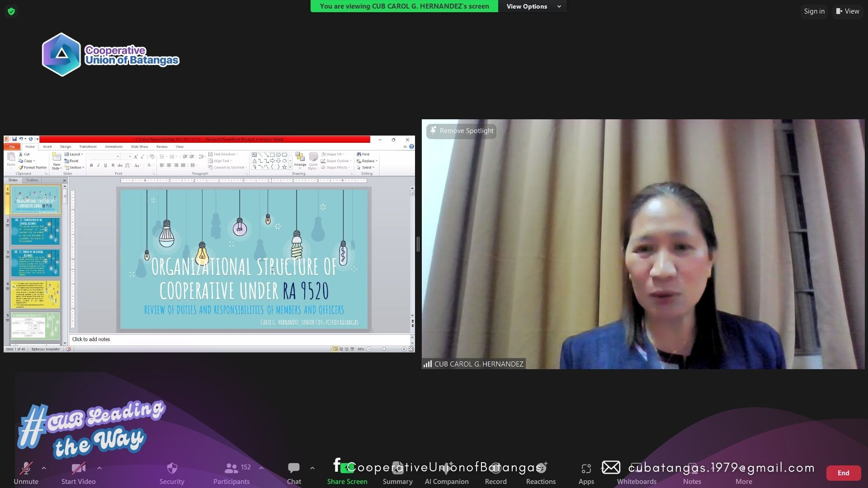
Task: Click the View button in Zoom
Action: (848, 11)
